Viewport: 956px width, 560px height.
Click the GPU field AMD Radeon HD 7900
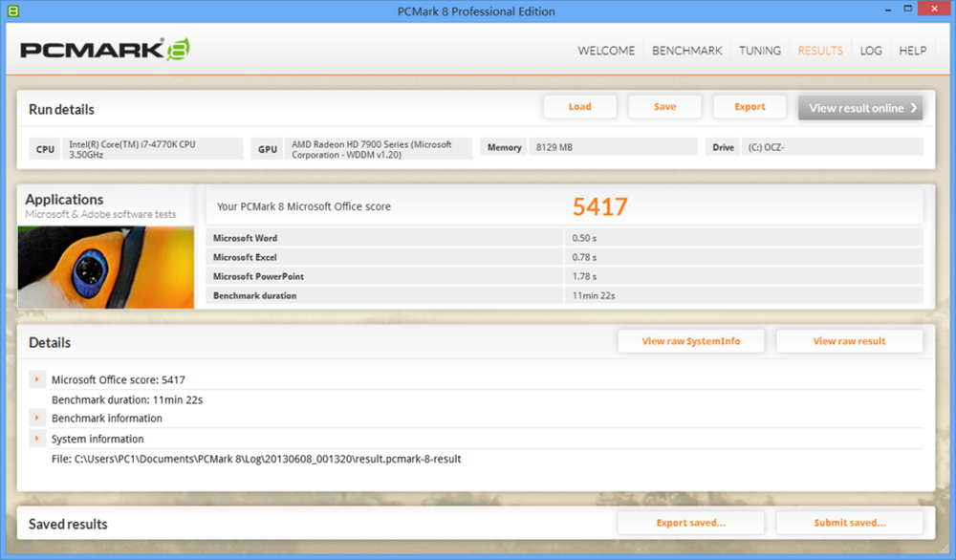pos(378,149)
